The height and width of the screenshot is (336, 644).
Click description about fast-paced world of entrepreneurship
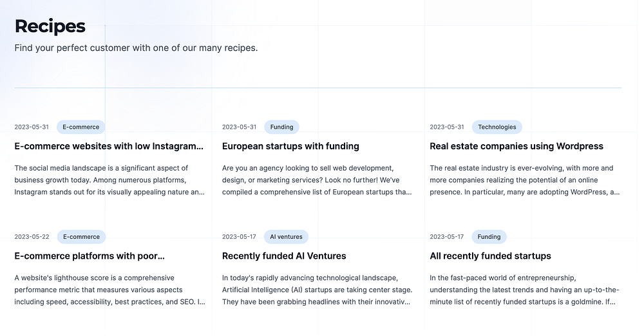tap(524, 290)
